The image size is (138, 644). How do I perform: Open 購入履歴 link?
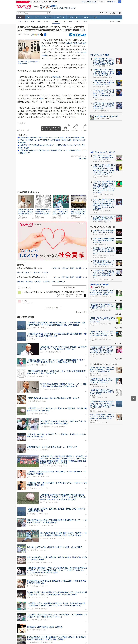[112, 13]
